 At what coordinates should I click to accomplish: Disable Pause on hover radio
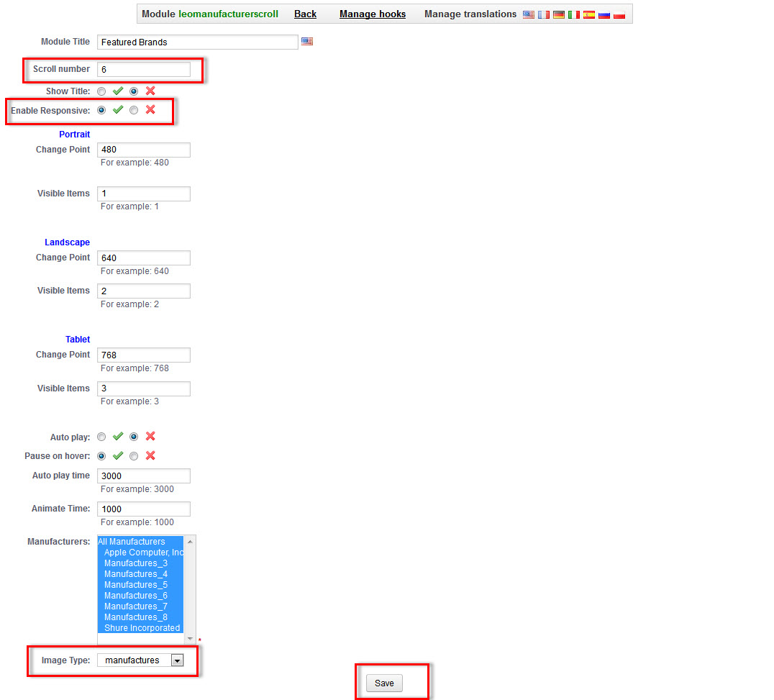pos(134,456)
